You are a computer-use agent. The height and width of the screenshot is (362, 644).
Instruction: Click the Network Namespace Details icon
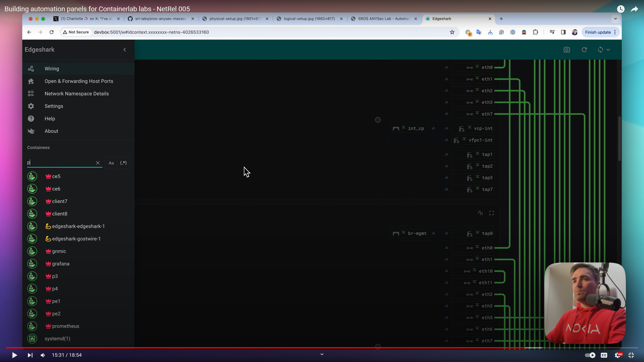30,93
